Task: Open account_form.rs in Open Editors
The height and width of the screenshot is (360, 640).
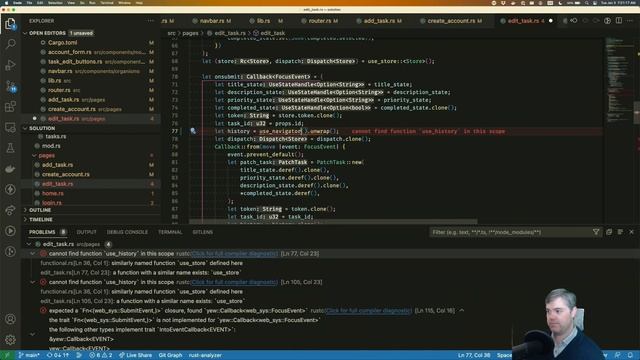Action: click(x=69, y=52)
